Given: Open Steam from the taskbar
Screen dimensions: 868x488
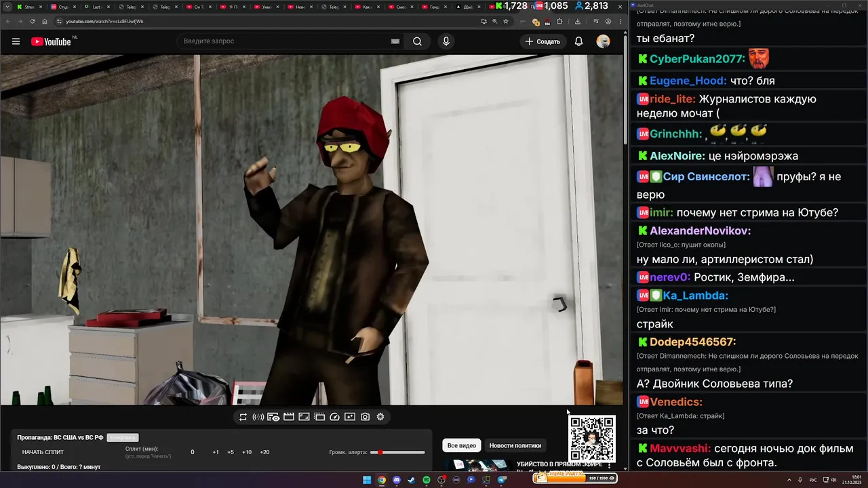Looking at the screenshot, I should (x=412, y=480).
